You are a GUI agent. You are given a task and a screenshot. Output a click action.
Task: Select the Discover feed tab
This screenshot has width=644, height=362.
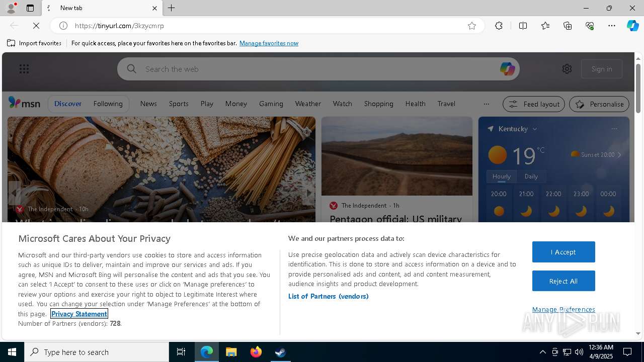tap(68, 104)
